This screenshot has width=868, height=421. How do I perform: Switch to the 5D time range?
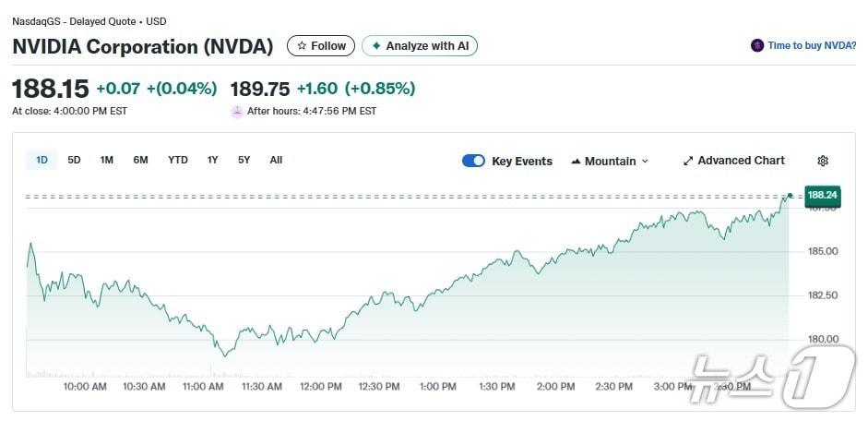[74, 160]
